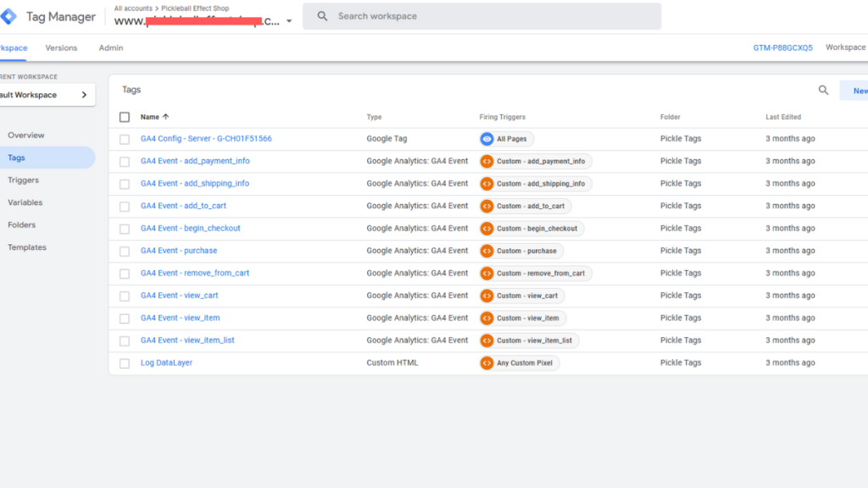Click the Any Custom Pixel trigger icon

coord(487,363)
